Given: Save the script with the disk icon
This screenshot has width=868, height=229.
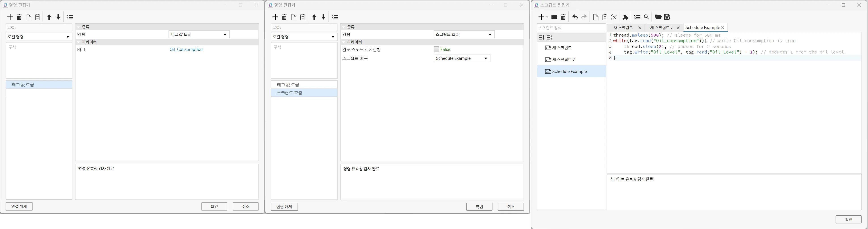Looking at the screenshot, I should pyautogui.click(x=667, y=17).
